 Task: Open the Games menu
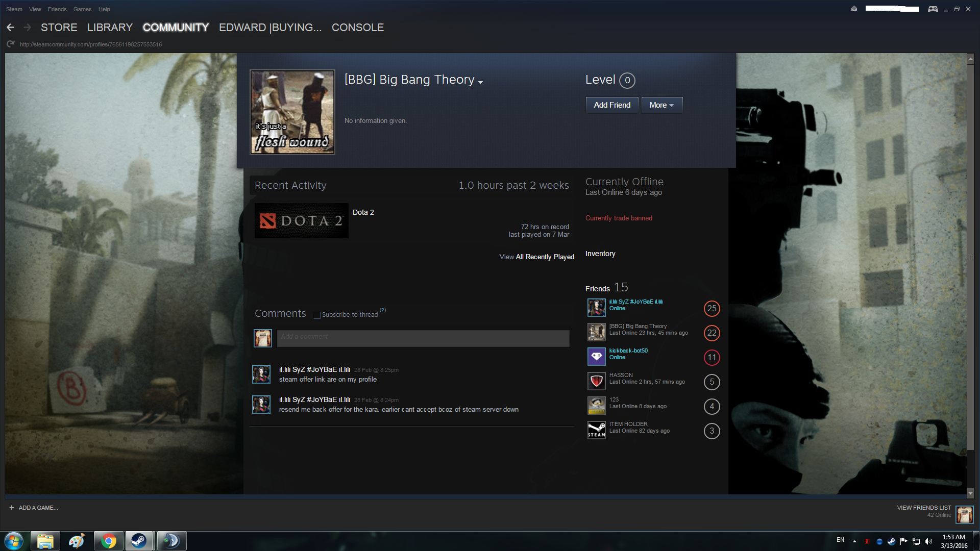click(82, 9)
